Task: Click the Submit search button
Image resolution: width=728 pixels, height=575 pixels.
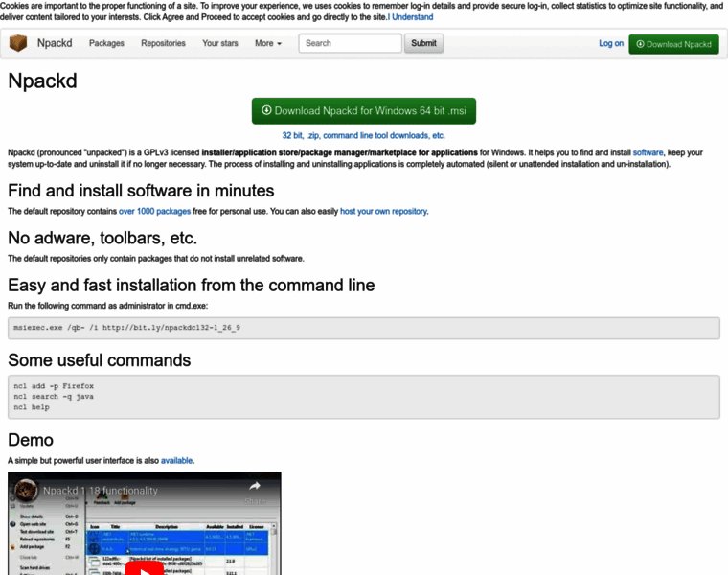Action: click(423, 43)
